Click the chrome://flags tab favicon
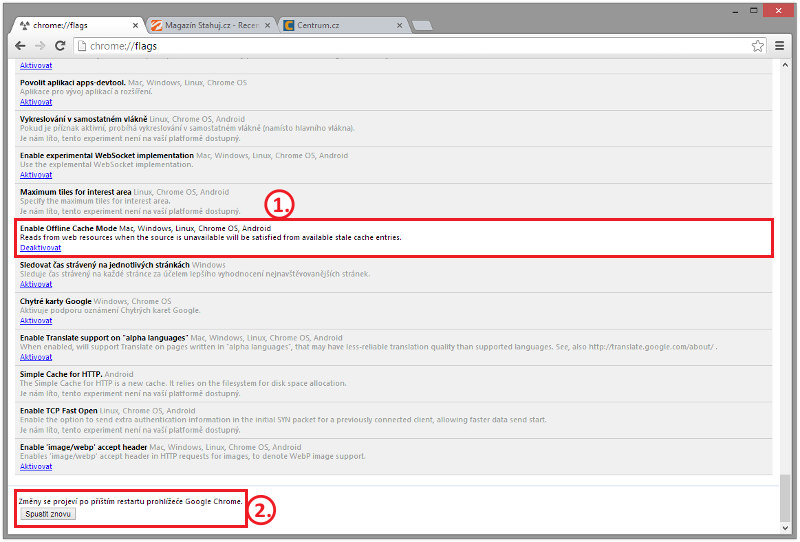The width and height of the screenshot is (800, 542). click(24, 25)
